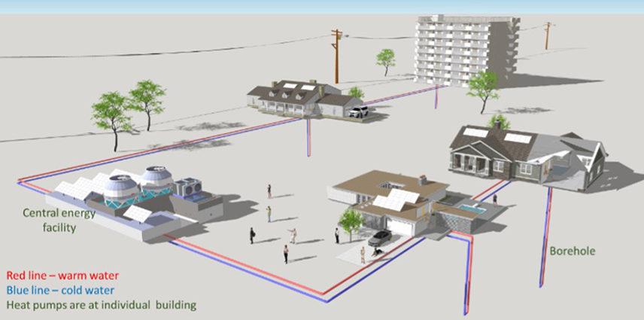Select the white car beside the farmhouse
Image resolution: width=644 pixels, height=320 pixels.
click(x=359, y=111)
